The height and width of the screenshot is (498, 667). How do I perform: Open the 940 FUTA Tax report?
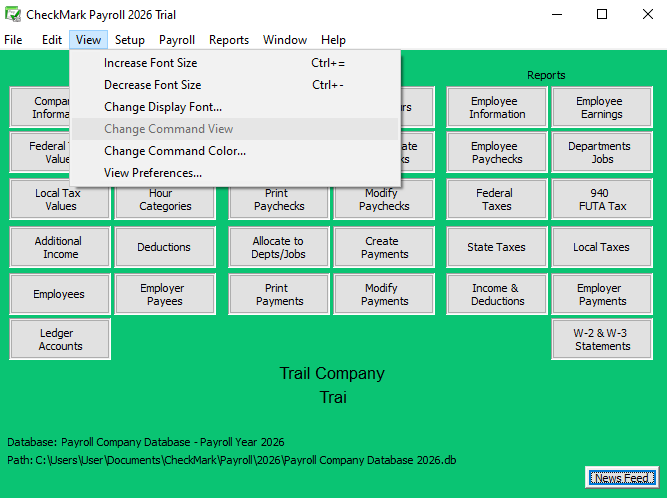tap(602, 199)
